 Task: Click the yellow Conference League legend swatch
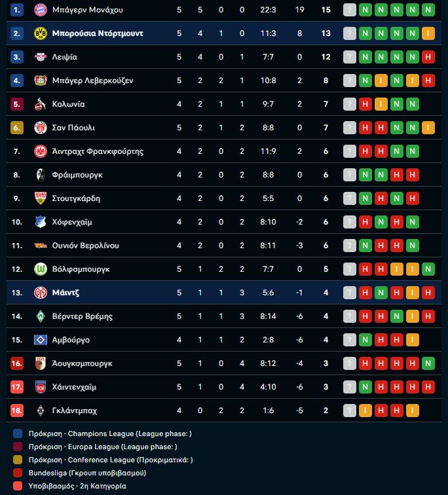point(18,460)
